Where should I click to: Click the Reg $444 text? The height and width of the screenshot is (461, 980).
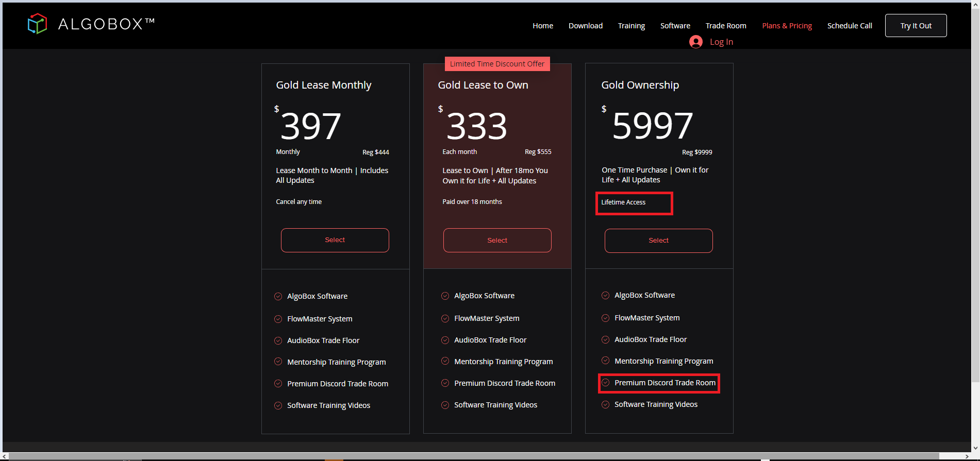tap(376, 152)
